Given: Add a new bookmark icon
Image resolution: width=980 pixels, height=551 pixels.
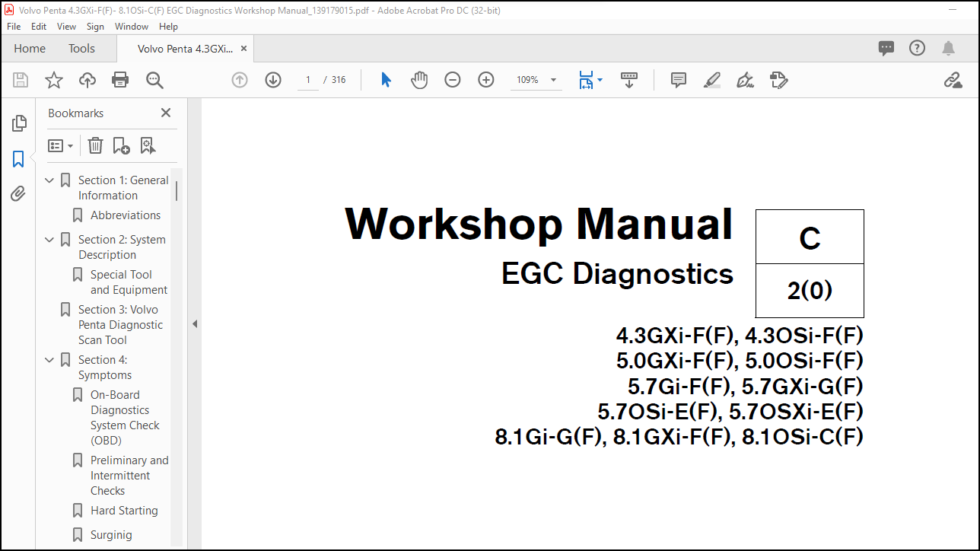Looking at the screenshot, I should [x=121, y=145].
